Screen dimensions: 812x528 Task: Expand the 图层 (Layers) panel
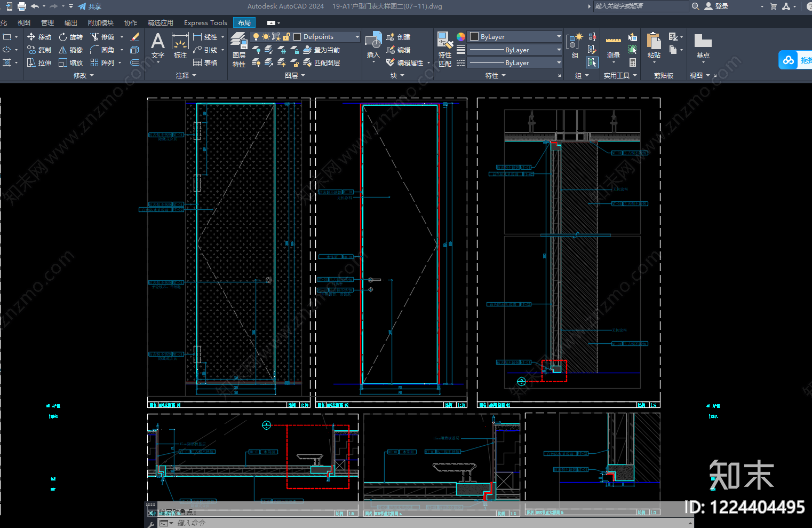coord(295,76)
